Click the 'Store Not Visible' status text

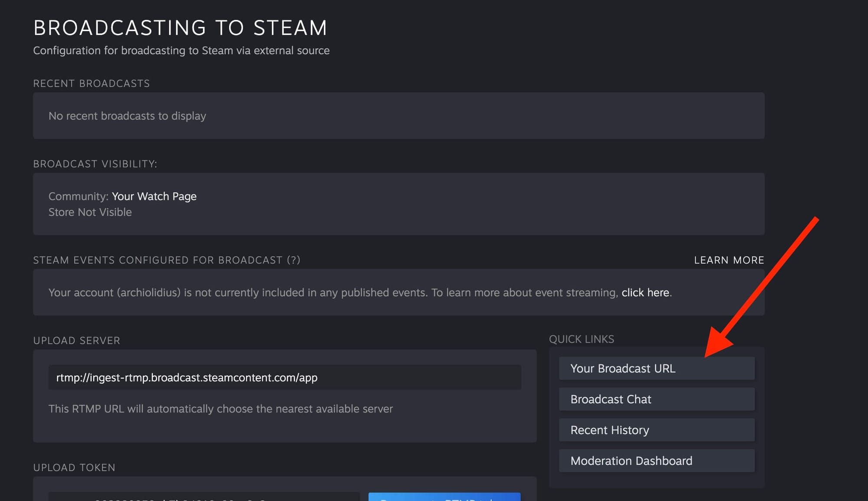tap(90, 212)
